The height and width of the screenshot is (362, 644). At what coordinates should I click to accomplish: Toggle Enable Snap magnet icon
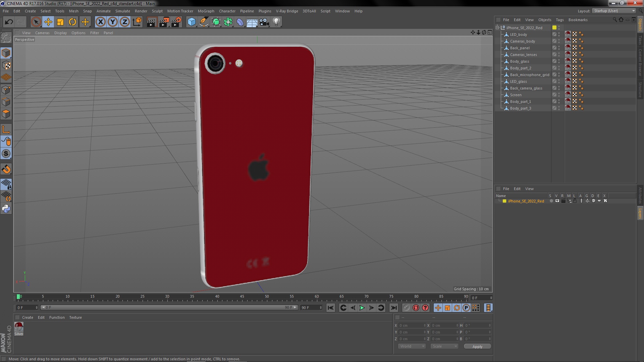click(x=6, y=169)
